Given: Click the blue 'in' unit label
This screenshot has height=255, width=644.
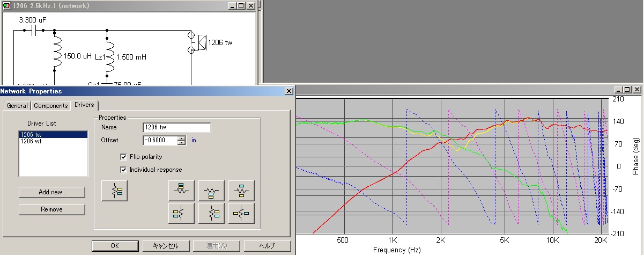Looking at the screenshot, I should tap(195, 140).
